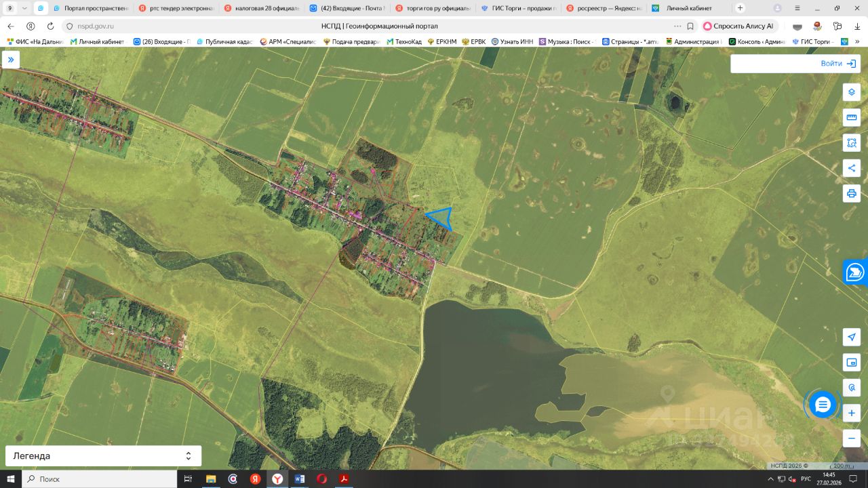Switch to the Портал пространственных tab
Viewport: 868px width, 488px height.
click(90, 8)
